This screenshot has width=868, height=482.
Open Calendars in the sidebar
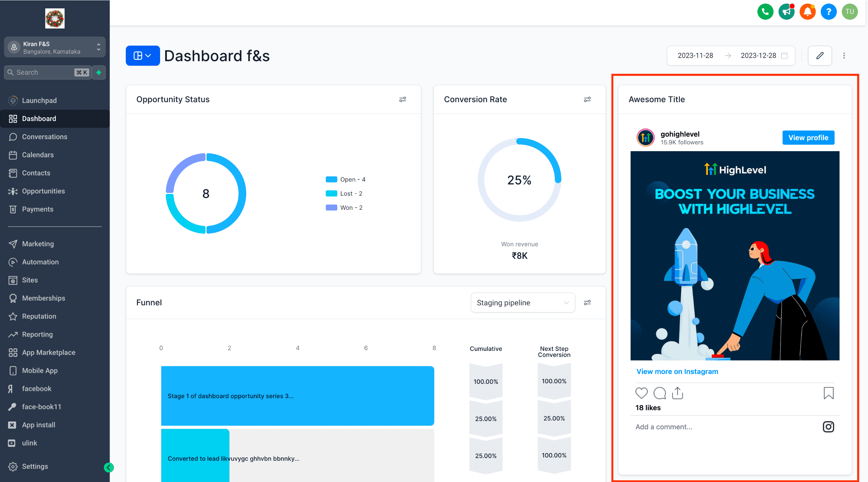point(55,155)
